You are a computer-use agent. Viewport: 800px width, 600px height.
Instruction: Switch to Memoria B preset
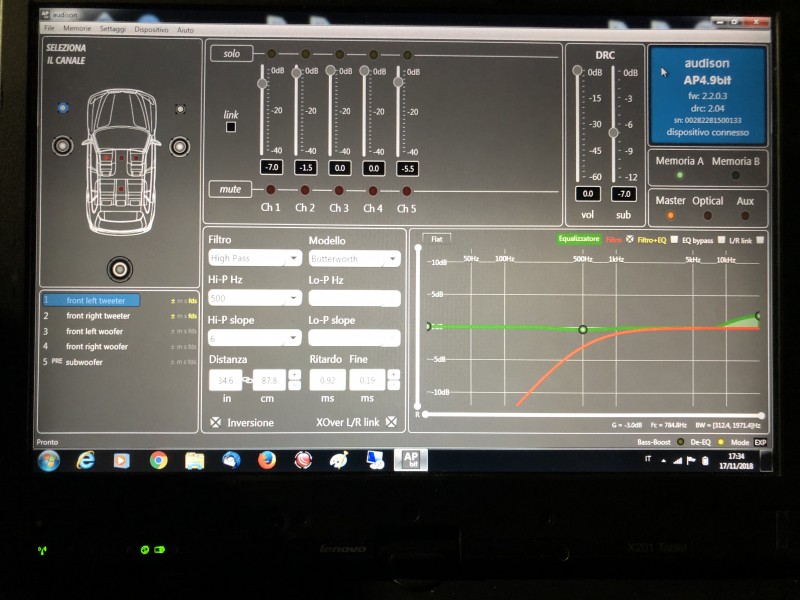point(735,175)
